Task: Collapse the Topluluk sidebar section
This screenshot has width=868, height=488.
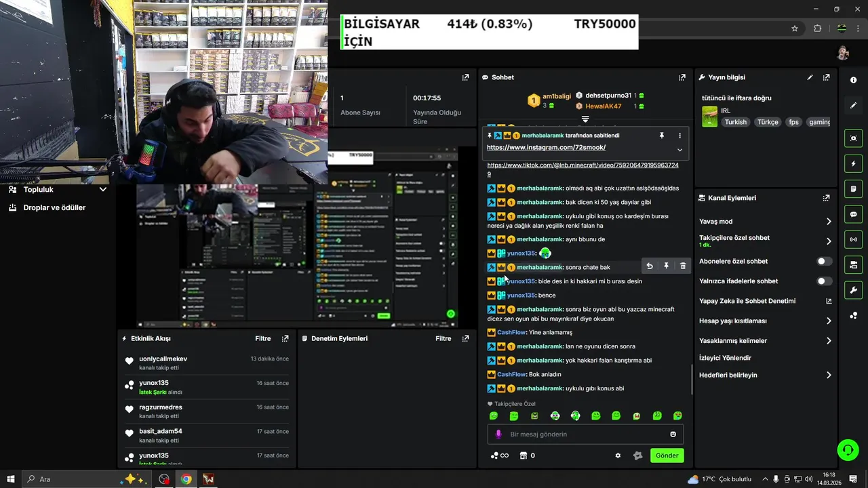Action: [103, 190]
